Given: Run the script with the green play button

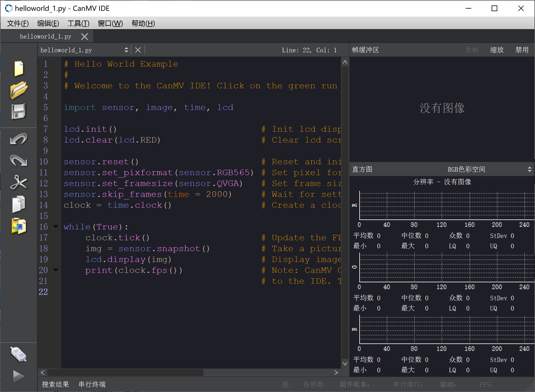Looking at the screenshot, I should tap(19, 376).
